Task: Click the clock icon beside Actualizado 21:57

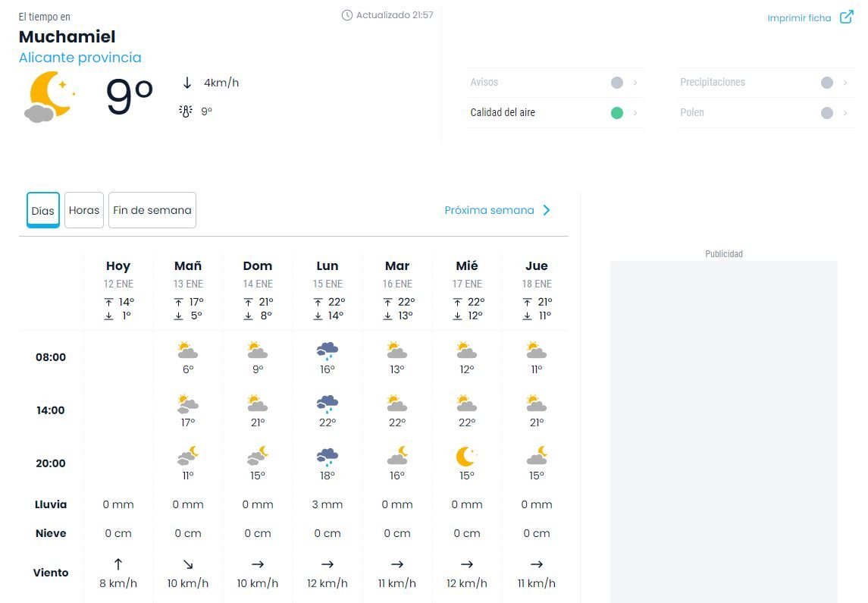Action: [347, 15]
